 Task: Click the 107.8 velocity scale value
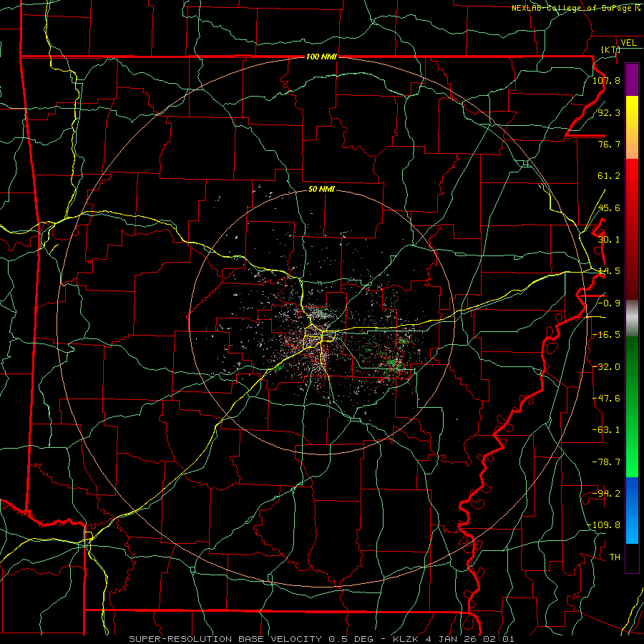click(x=606, y=80)
